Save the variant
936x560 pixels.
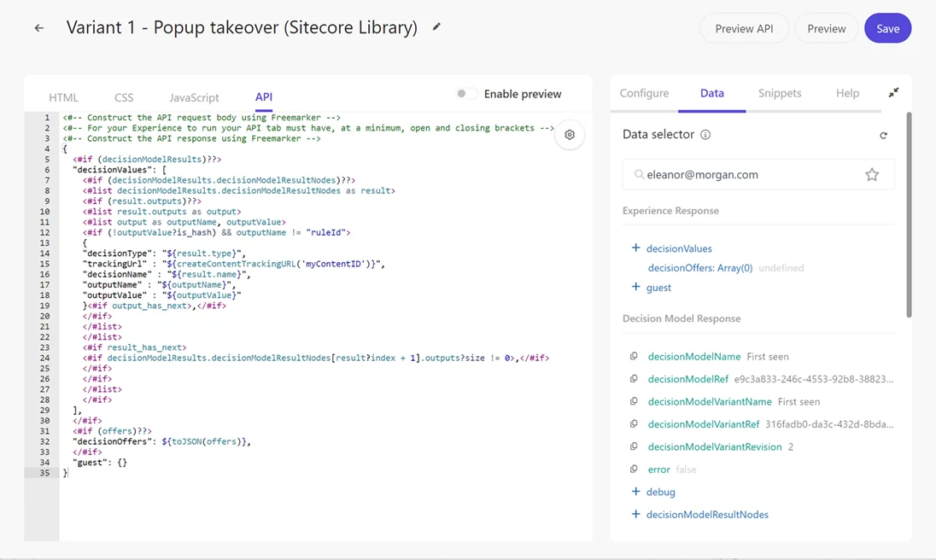[887, 29]
